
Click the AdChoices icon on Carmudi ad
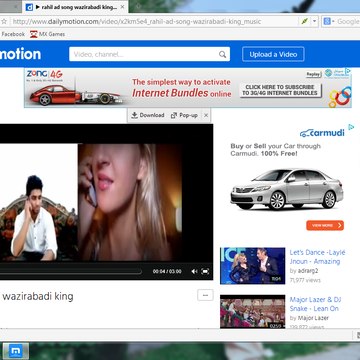tap(351, 127)
